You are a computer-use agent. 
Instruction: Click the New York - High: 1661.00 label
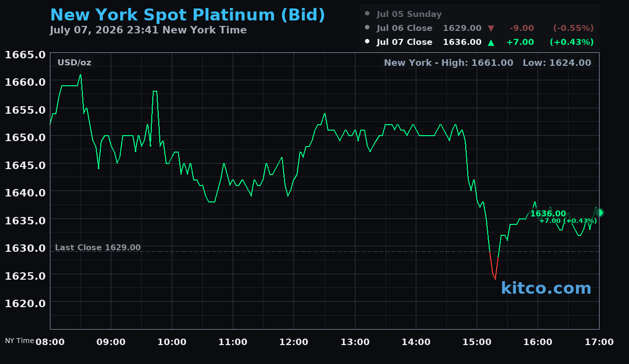[449, 62]
